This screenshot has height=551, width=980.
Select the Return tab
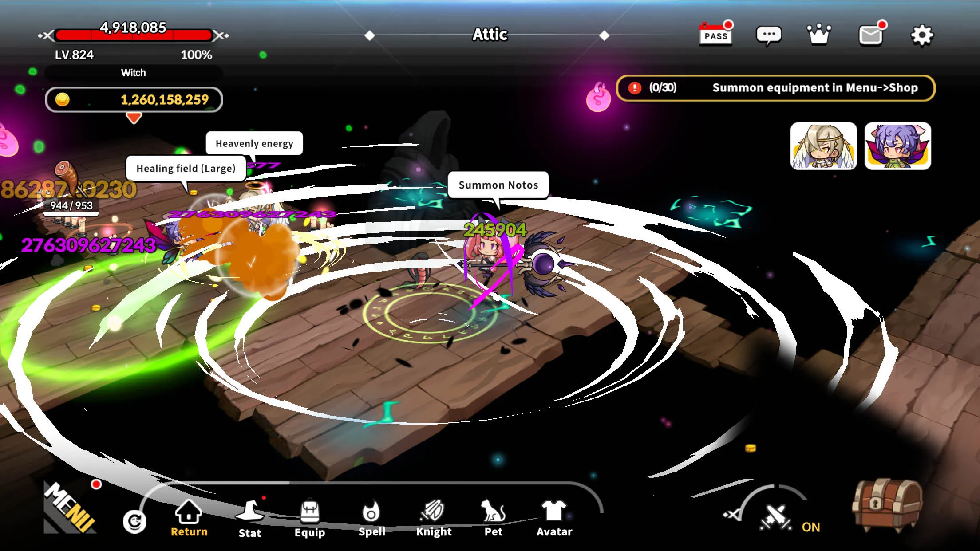point(189,518)
